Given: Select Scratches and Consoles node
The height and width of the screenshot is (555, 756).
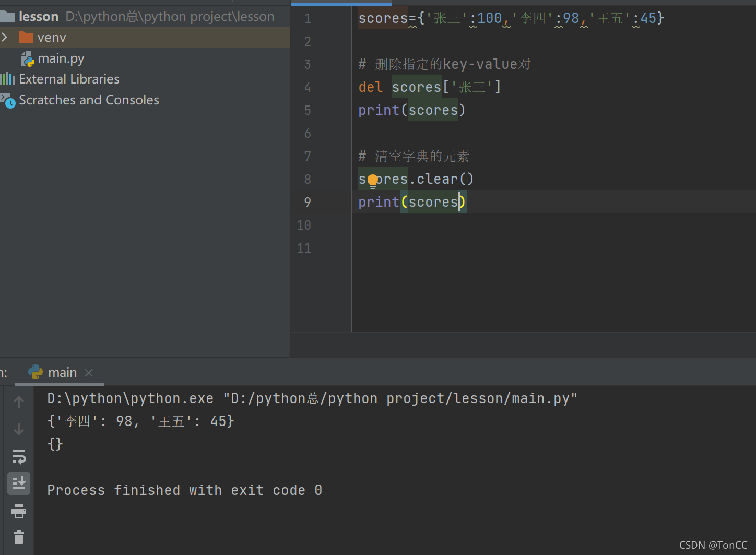Looking at the screenshot, I should point(89,100).
